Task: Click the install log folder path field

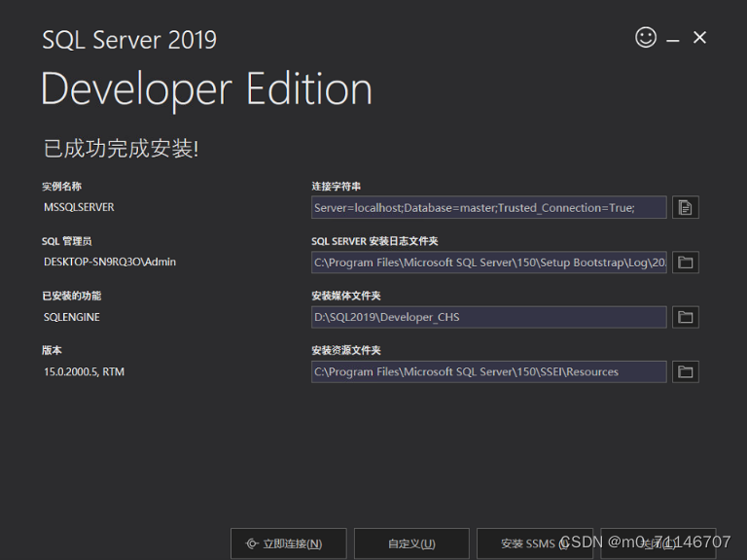Action: click(489, 262)
